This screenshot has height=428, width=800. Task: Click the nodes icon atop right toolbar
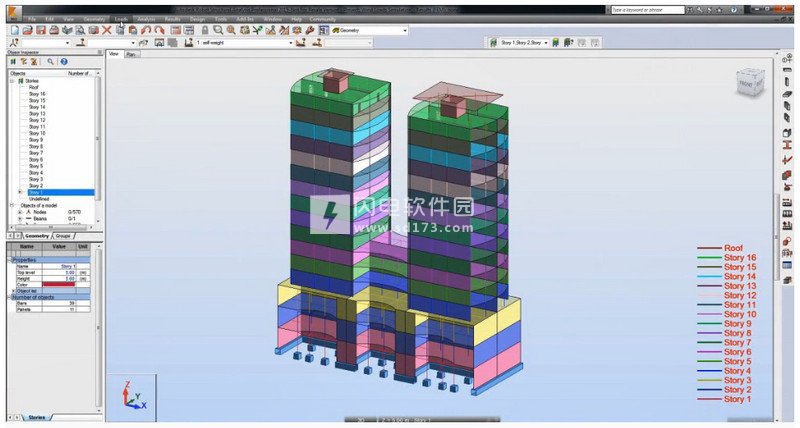click(787, 58)
